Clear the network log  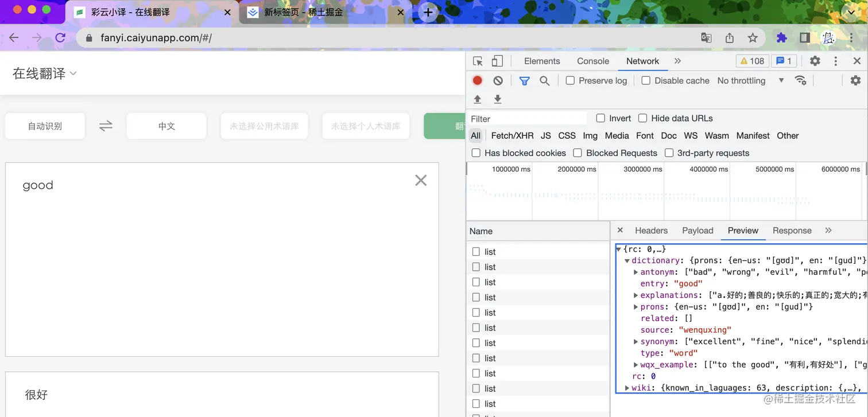(x=498, y=80)
